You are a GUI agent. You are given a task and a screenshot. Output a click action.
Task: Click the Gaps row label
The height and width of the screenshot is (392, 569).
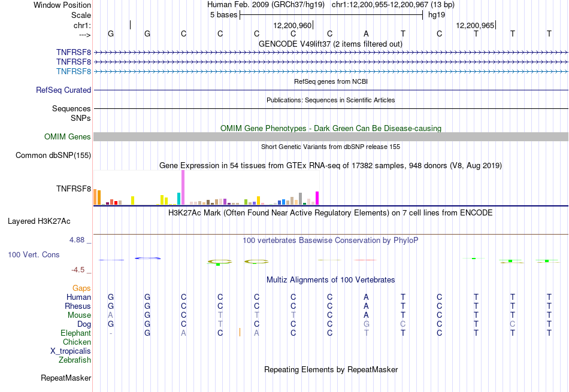(81, 288)
